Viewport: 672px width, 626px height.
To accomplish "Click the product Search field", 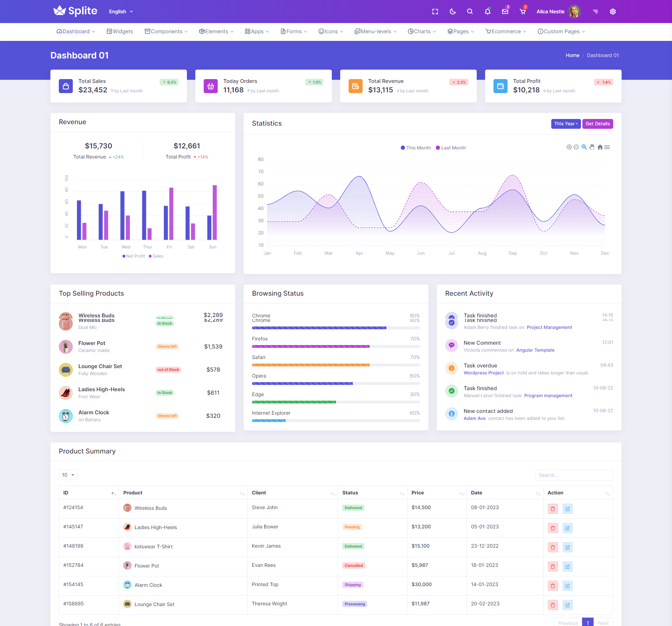I will coord(574,475).
